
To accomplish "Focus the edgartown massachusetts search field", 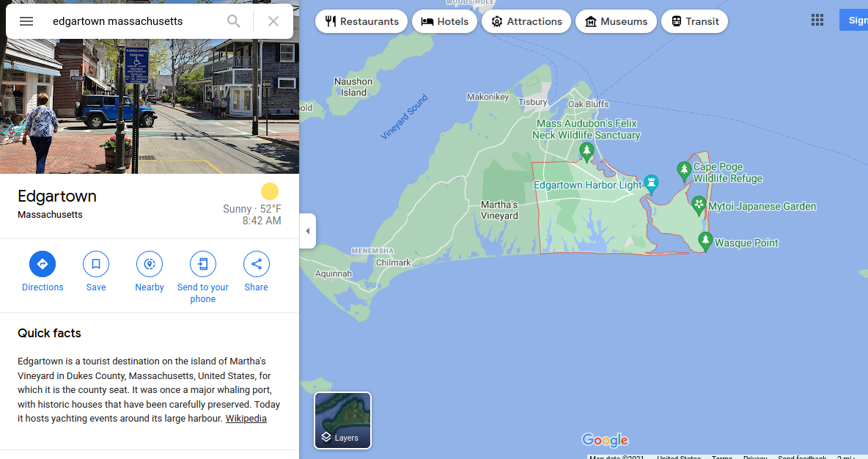I will [x=133, y=21].
